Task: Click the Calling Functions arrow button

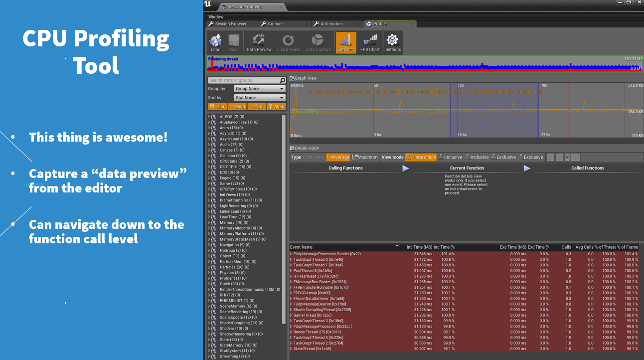Action: [406, 168]
